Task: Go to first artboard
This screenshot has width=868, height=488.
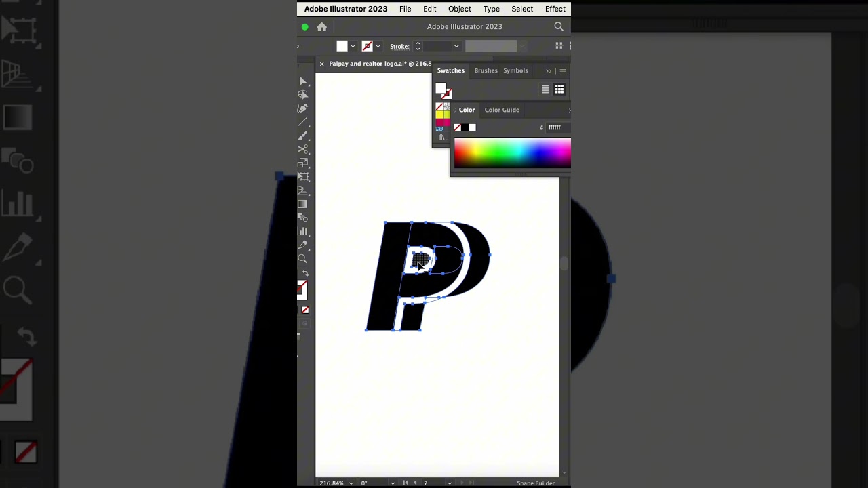Action: 406,483
